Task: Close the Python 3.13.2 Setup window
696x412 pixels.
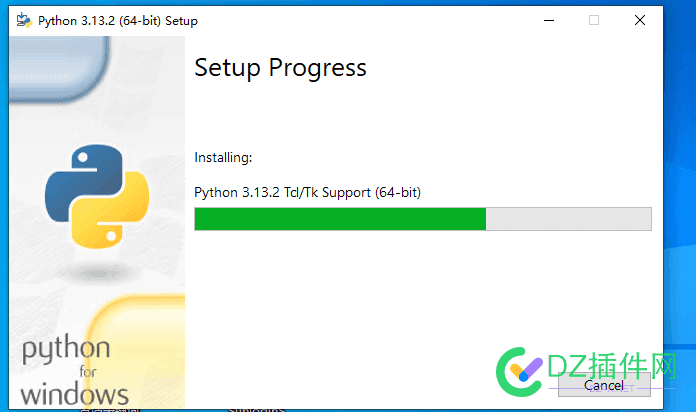Action: (x=640, y=20)
